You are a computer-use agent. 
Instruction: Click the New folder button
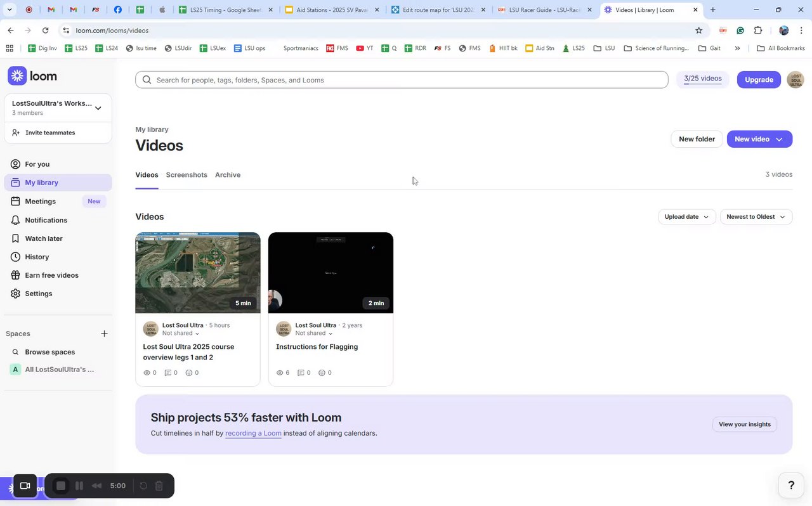(697, 139)
